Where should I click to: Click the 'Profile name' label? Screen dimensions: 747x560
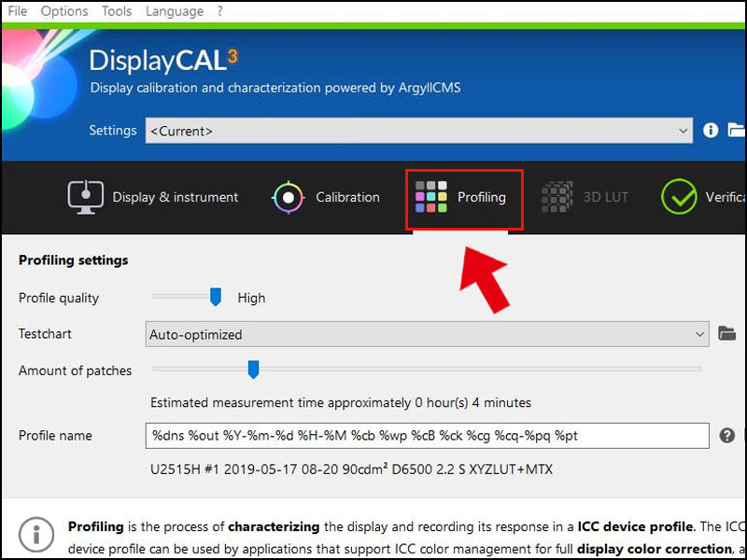(x=55, y=436)
